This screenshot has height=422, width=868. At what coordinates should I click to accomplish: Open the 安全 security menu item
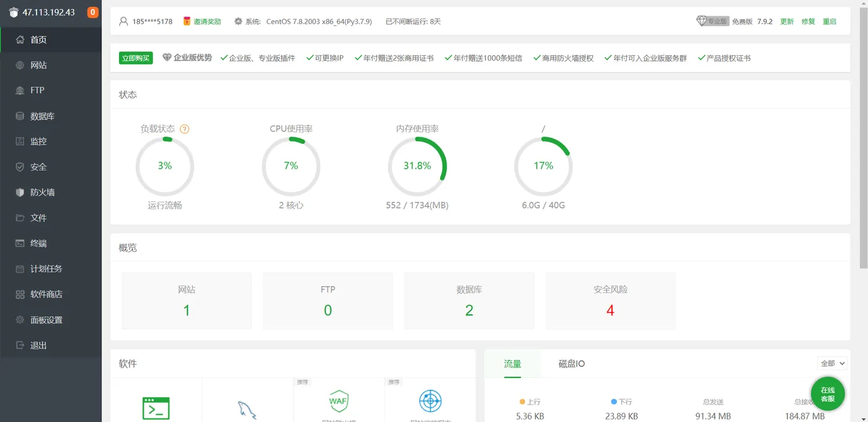[x=51, y=167]
